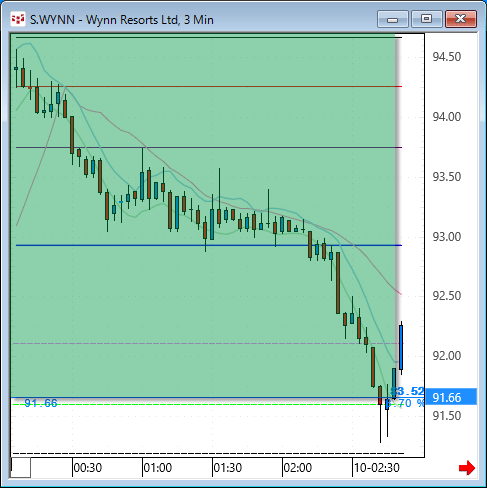This screenshot has height=488, width=487.
Task: Select the red horizontal line near 94.25
Action: [x=209, y=87]
